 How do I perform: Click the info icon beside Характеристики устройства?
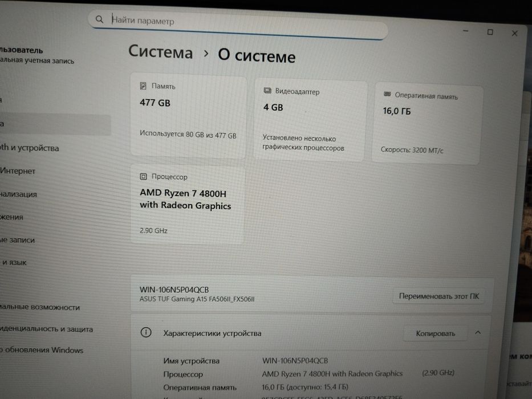[x=146, y=332]
